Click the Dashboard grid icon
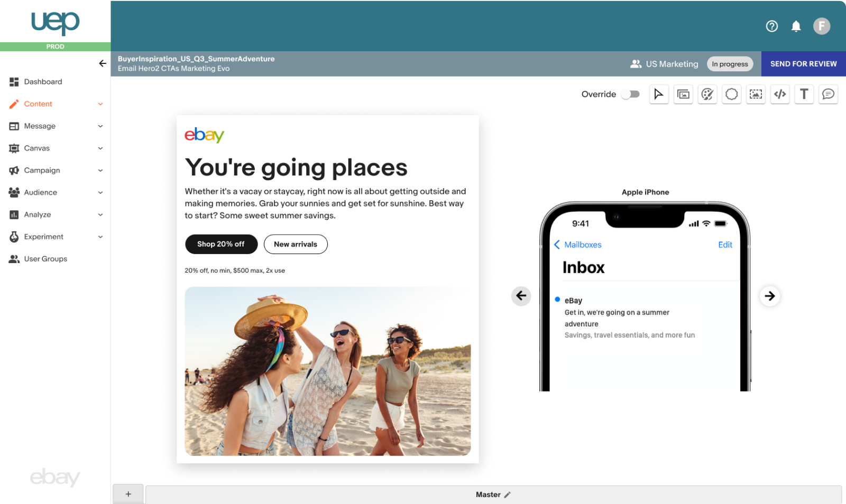This screenshot has height=504, width=846. point(14,82)
